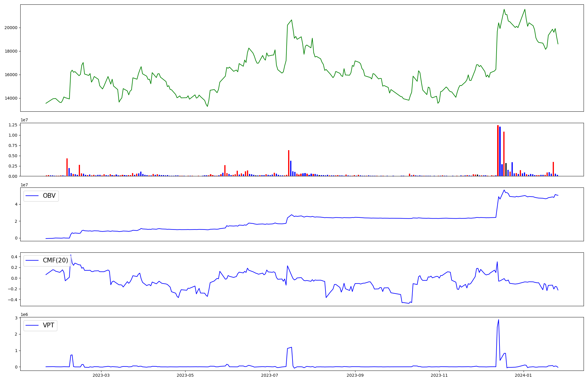Click the tallest red volume bar

coord(498,150)
